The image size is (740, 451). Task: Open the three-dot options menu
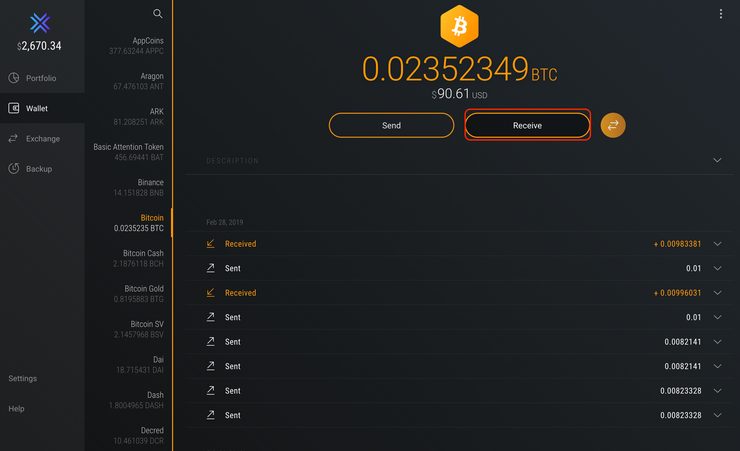tap(721, 14)
